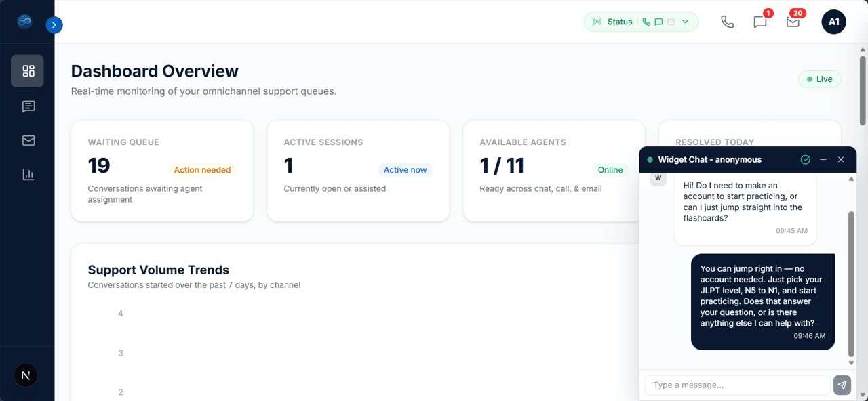Open the Status dropdown in header
This screenshot has height=401, width=868.
pyautogui.click(x=641, y=22)
